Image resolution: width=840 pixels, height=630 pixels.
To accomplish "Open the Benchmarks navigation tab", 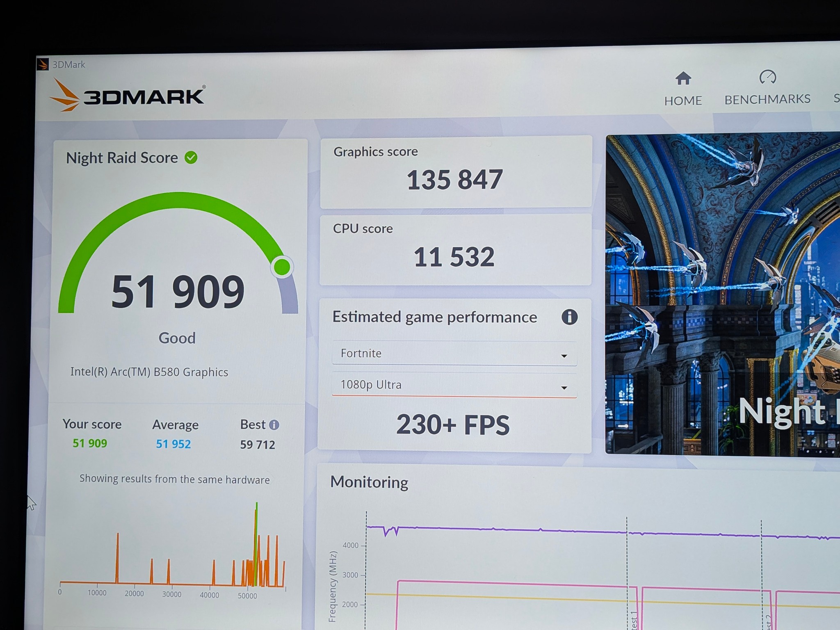I will pyautogui.click(x=767, y=88).
